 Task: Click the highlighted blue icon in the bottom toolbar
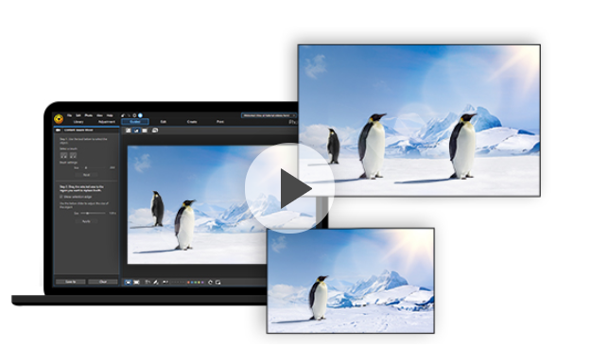point(129,282)
